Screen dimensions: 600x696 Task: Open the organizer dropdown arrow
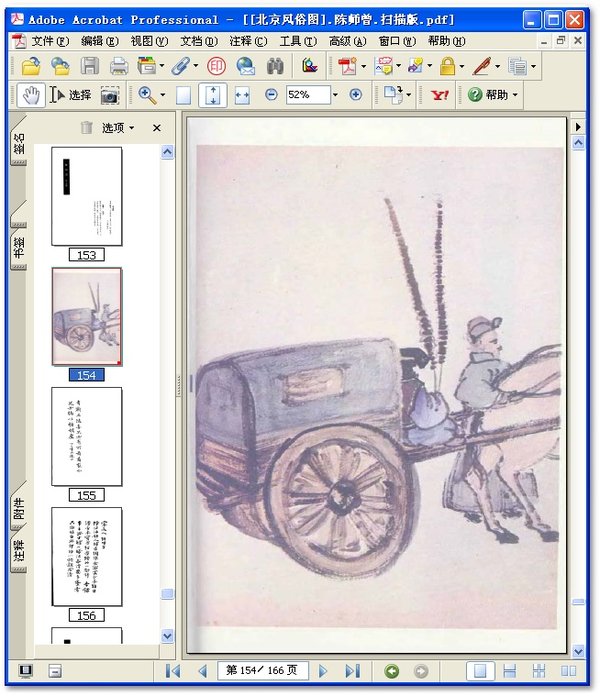[162, 67]
